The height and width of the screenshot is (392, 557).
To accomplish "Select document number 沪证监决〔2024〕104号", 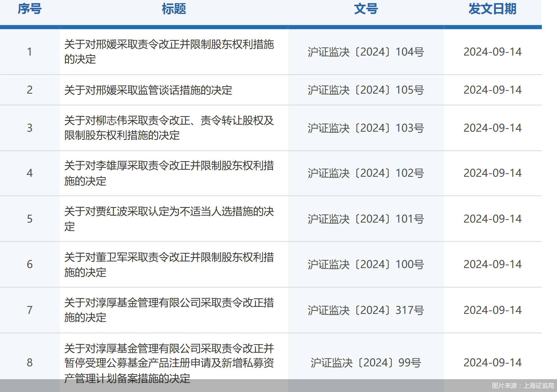I will (366, 52).
